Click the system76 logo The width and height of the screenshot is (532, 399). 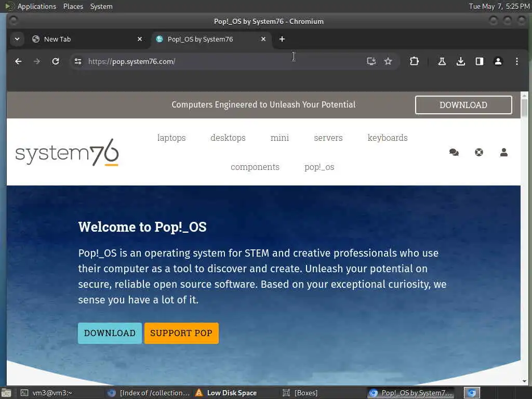point(67,153)
